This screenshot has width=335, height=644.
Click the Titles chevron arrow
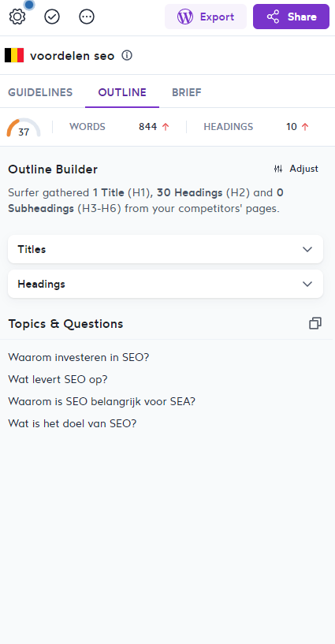pos(307,249)
